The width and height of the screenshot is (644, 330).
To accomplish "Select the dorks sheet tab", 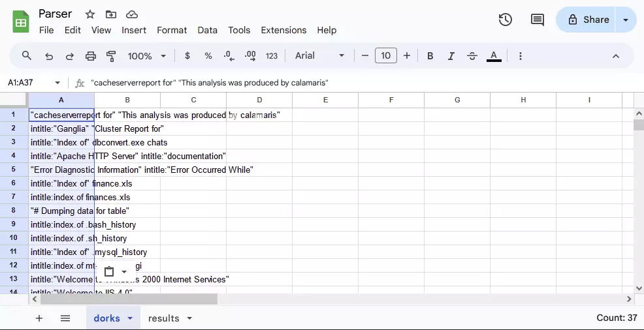I will tap(106, 318).
